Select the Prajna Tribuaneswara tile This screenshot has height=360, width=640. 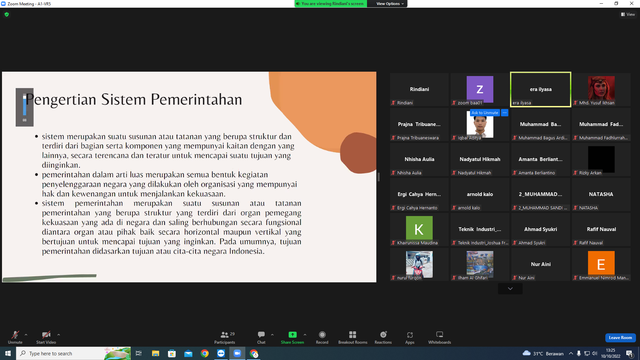[419, 124]
